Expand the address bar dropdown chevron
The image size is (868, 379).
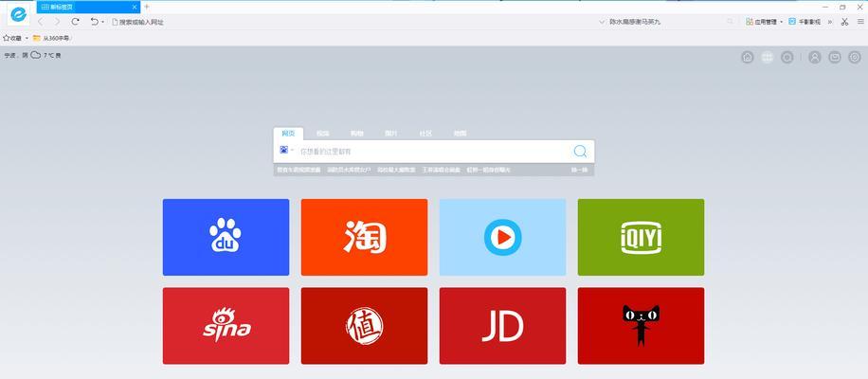(603, 22)
